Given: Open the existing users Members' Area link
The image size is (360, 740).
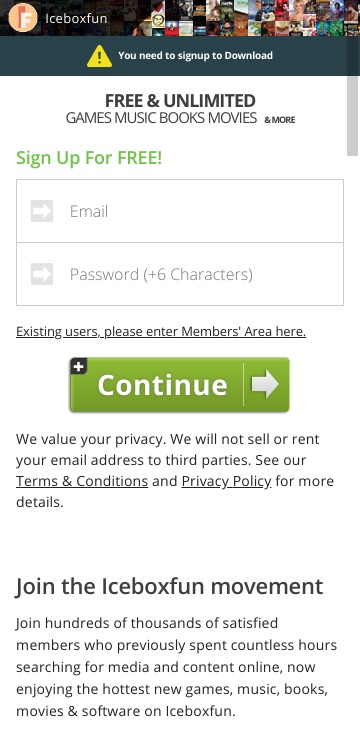Looking at the screenshot, I should (161, 332).
